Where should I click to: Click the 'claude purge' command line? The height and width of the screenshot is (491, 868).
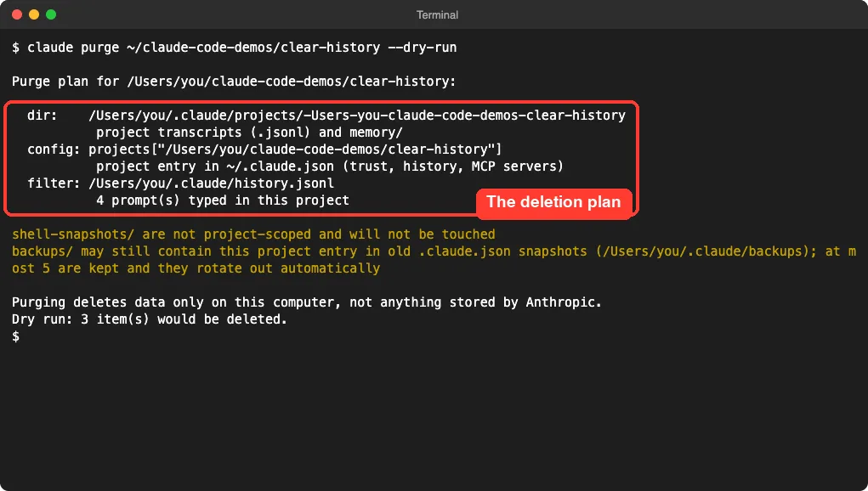click(x=234, y=48)
